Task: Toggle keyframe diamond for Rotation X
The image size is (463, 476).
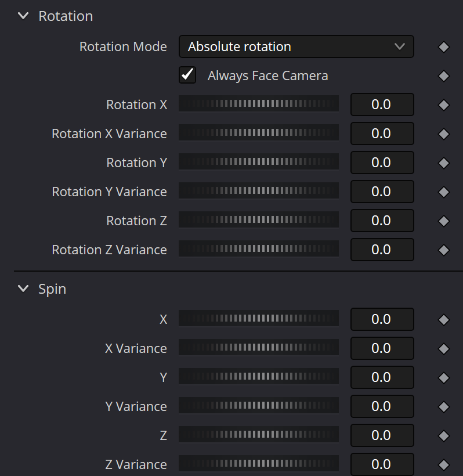Action: (444, 105)
